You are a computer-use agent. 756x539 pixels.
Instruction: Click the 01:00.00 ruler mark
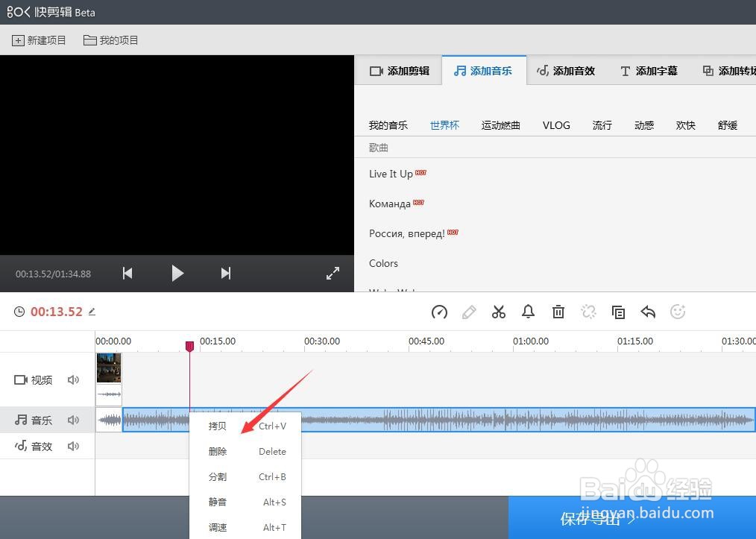click(x=530, y=341)
